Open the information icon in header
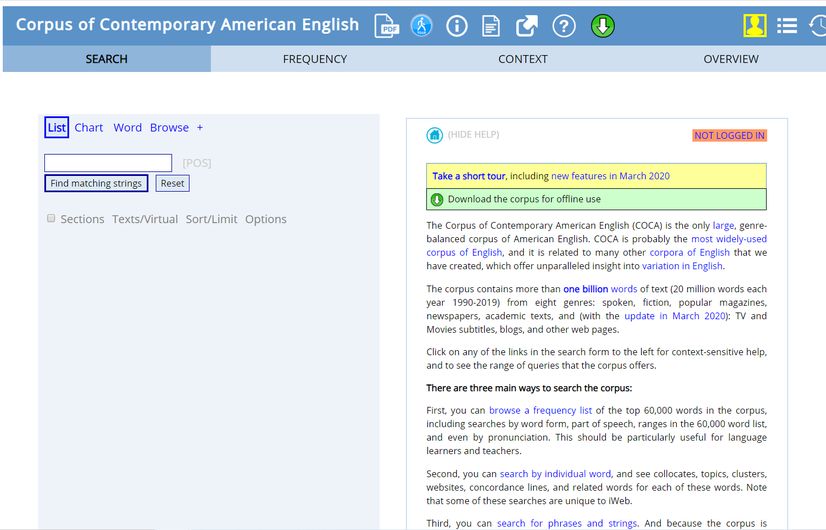The height and width of the screenshot is (530, 826). pos(457,26)
